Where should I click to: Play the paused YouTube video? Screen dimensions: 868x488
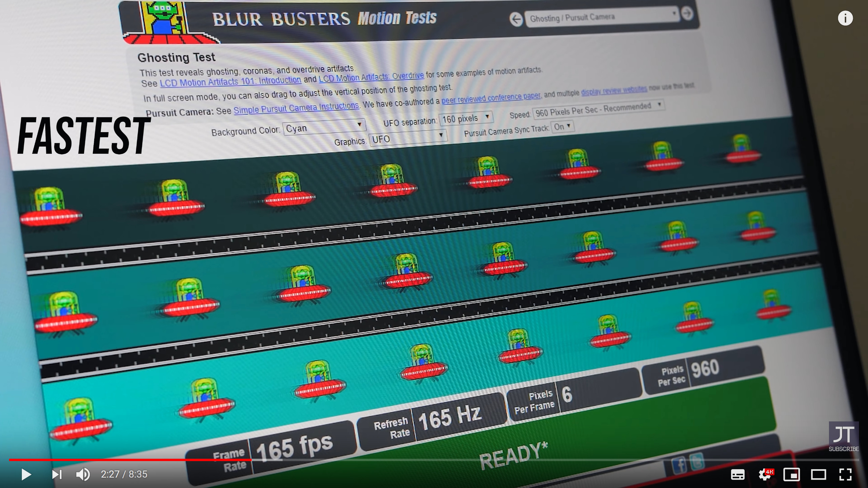click(26, 474)
